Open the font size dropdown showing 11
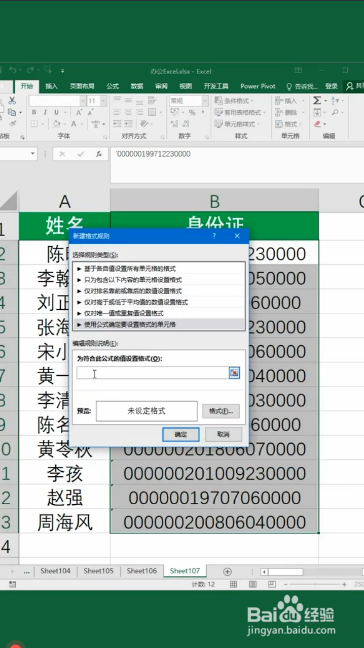This screenshot has width=364, height=648. pyautogui.click(x=103, y=101)
